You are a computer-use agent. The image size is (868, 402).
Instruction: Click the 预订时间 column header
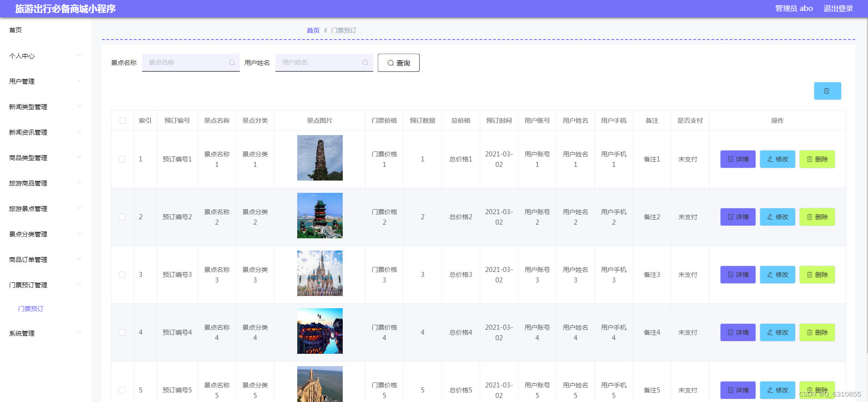tap(499, 121)
